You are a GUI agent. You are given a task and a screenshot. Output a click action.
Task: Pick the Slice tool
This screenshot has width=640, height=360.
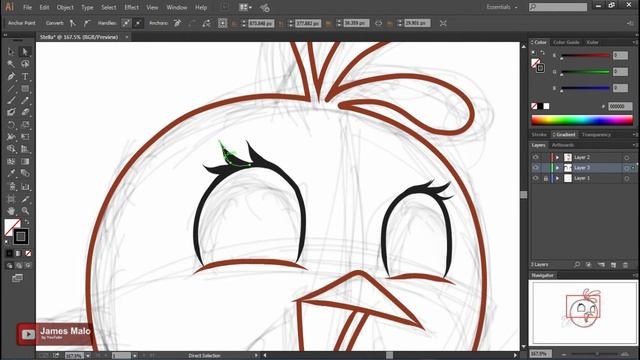(25, 199)
